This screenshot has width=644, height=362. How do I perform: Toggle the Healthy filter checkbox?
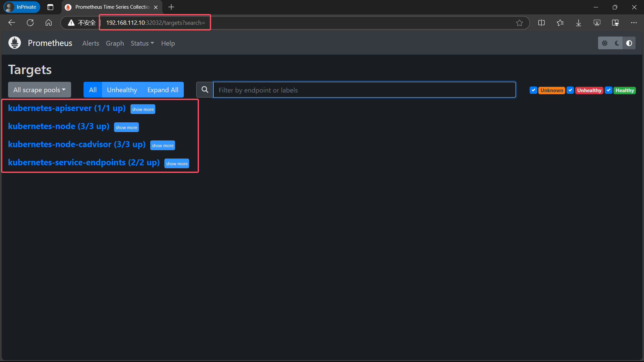609,90
